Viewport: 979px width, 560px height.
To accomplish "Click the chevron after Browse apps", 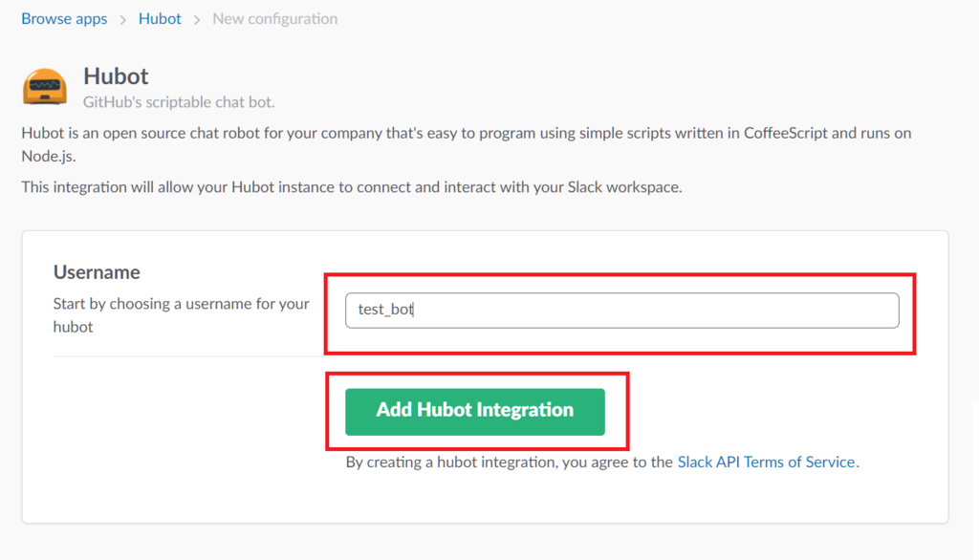I will point(123,20).
